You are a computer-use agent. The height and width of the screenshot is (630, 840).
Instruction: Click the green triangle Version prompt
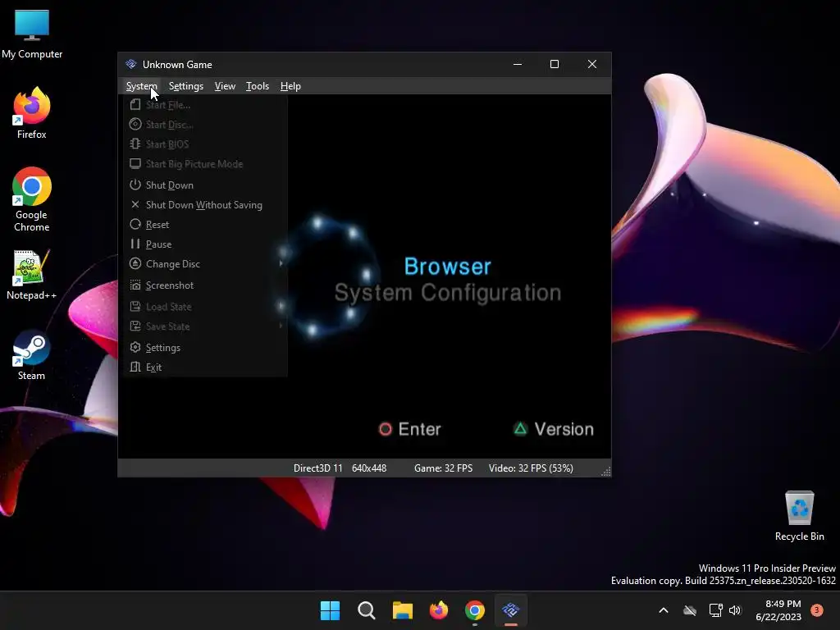pos(554,429)
